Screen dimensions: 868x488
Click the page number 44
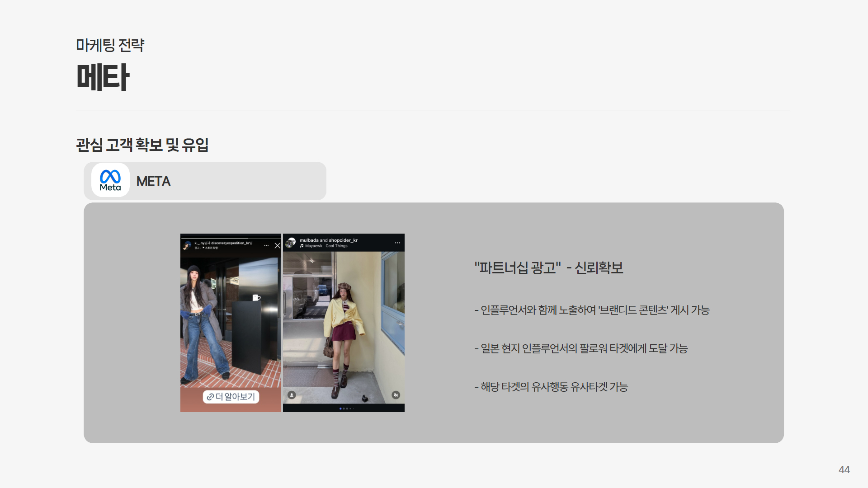tap(844, 469)
